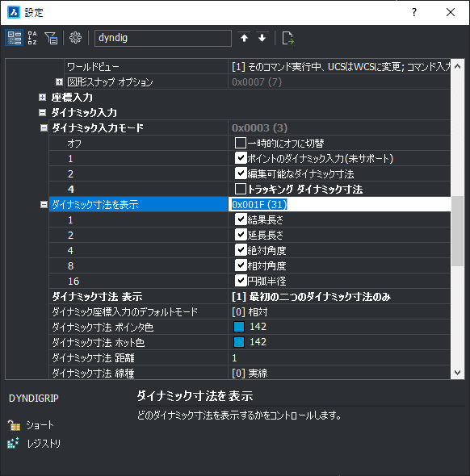This screenshot has height=476, width=470.
Task: Open ダイナミック寸法 線種 value [0] 実線
Action: click(339, 373)
